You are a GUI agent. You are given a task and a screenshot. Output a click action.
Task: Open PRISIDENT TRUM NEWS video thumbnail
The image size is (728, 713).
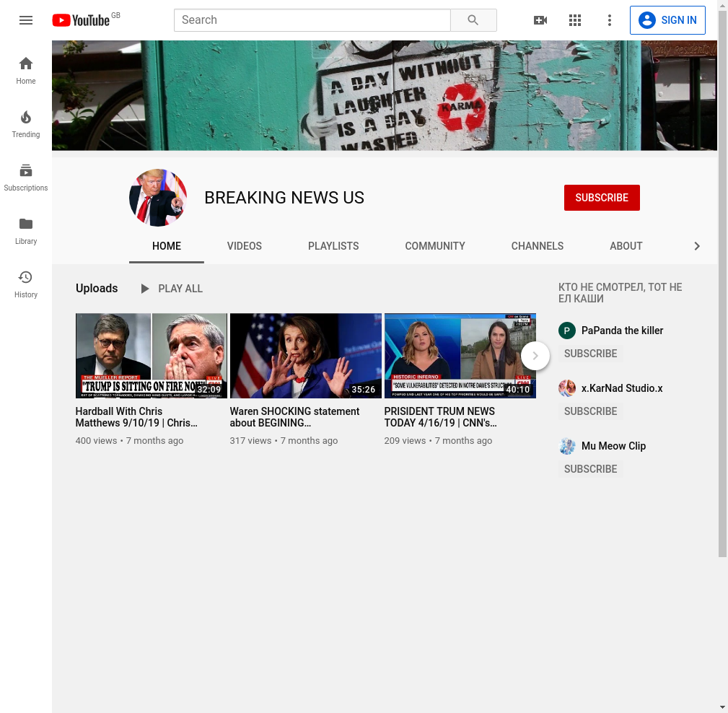460,356
